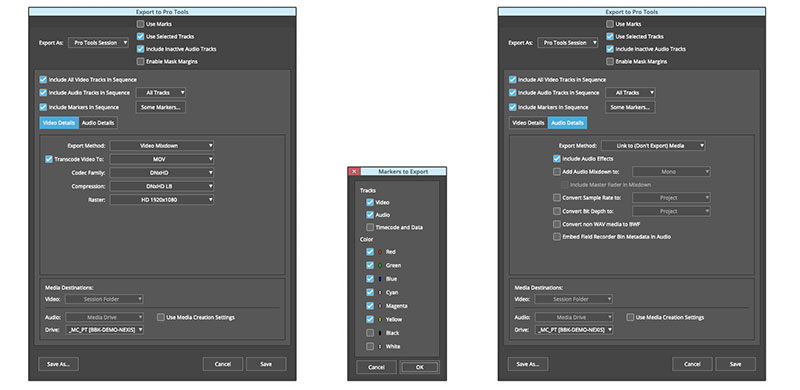The height and width of the screenshot is (390, 800).
Task: Toggle Use Media Creation Settings in right dialog
Action: click(x=630, y=318)
